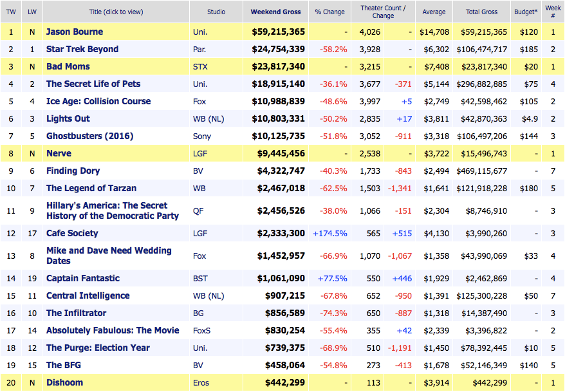Sort by the TW column header
The image size is (565, 392).
coord(11,12)
